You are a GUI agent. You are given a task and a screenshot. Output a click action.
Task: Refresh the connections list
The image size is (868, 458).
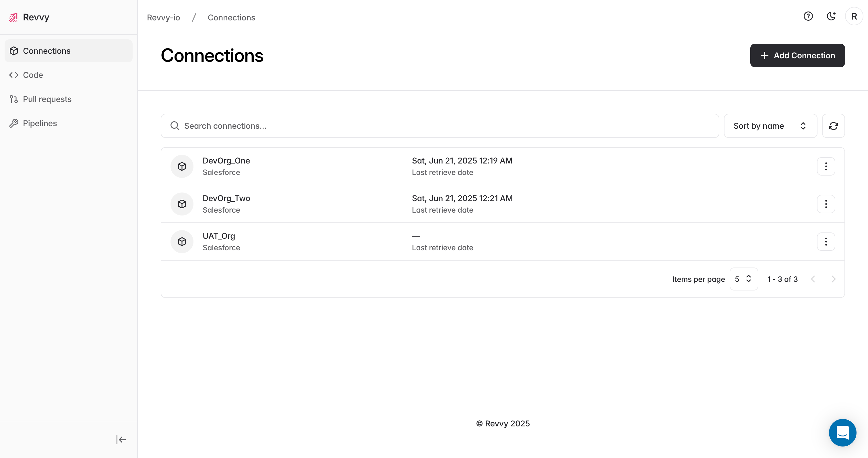point(833,126)
